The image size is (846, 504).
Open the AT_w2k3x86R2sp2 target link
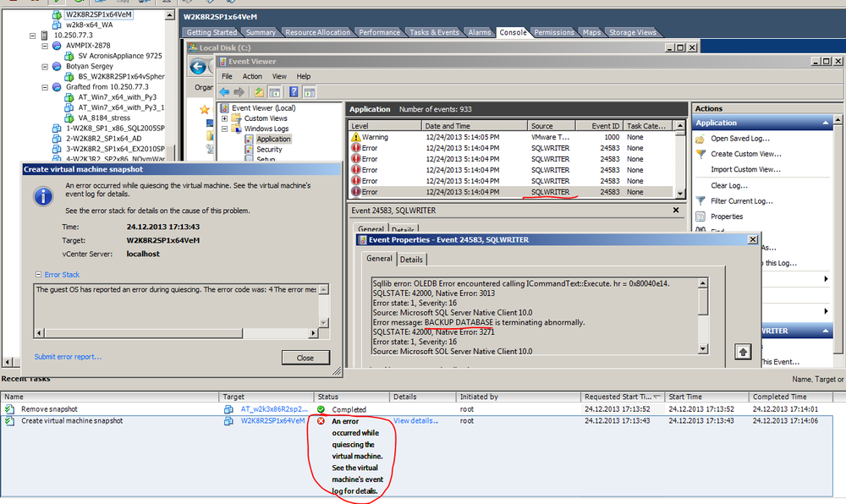[274, 409]
